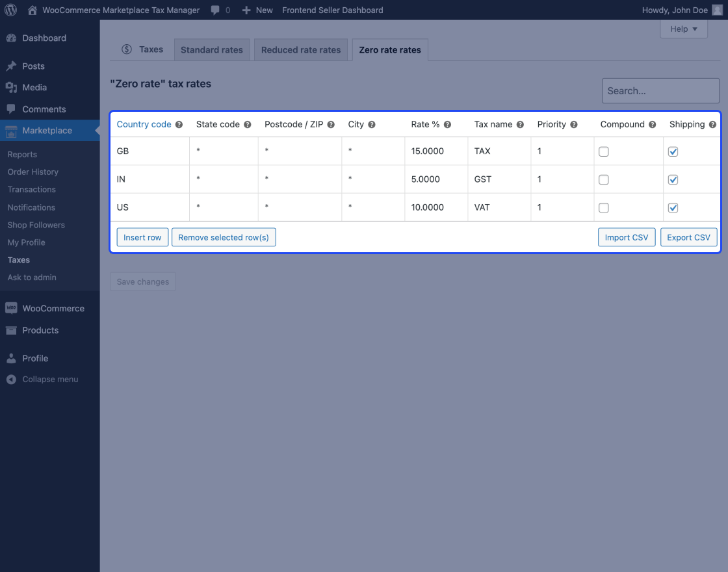Image resolution: width=728 pixels, height=572 pixels.
Task: Switch to the Standard rates tab
Action: tap(211, 49)
